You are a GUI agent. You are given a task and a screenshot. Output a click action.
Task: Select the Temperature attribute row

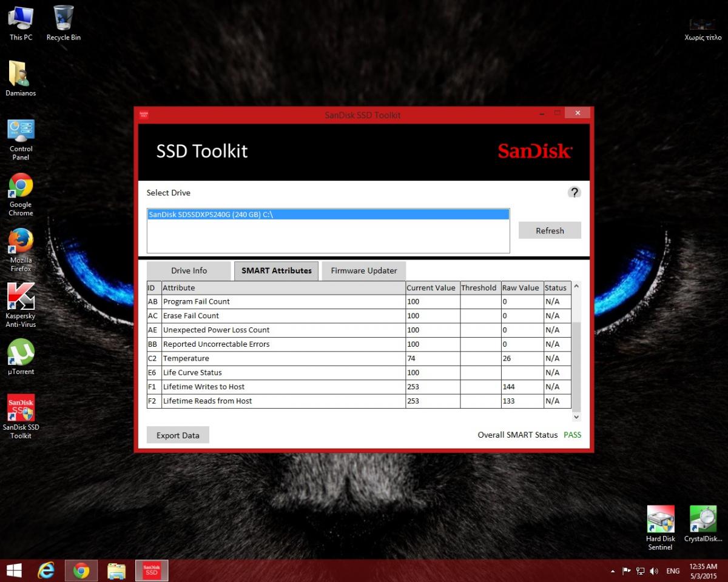359,359
